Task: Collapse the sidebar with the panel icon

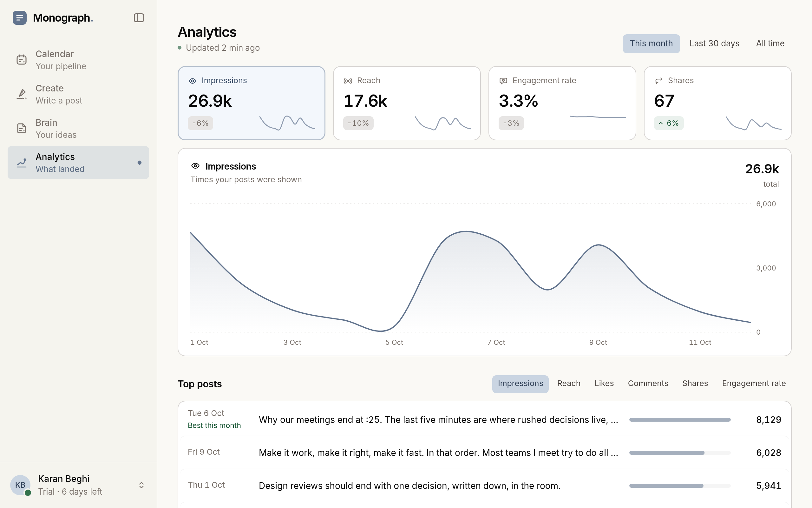Action: [x=139, y=18]
